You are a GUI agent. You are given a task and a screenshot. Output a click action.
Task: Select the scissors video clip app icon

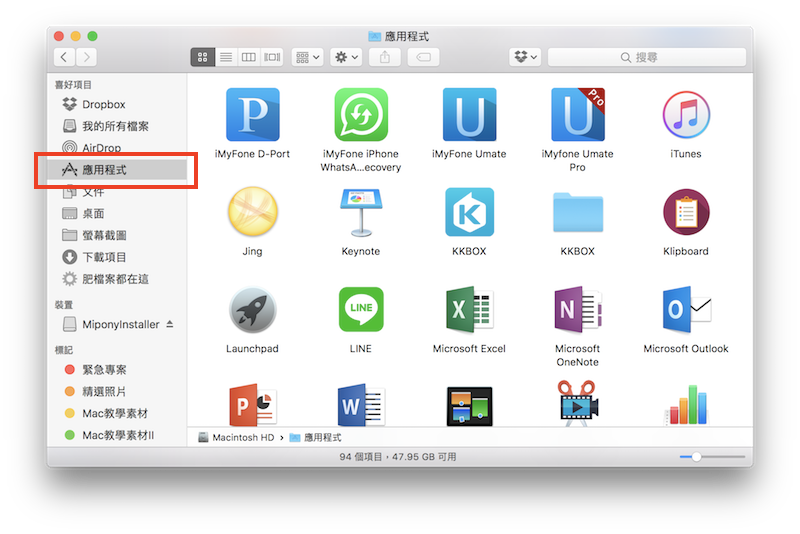(x=578, y=403)
